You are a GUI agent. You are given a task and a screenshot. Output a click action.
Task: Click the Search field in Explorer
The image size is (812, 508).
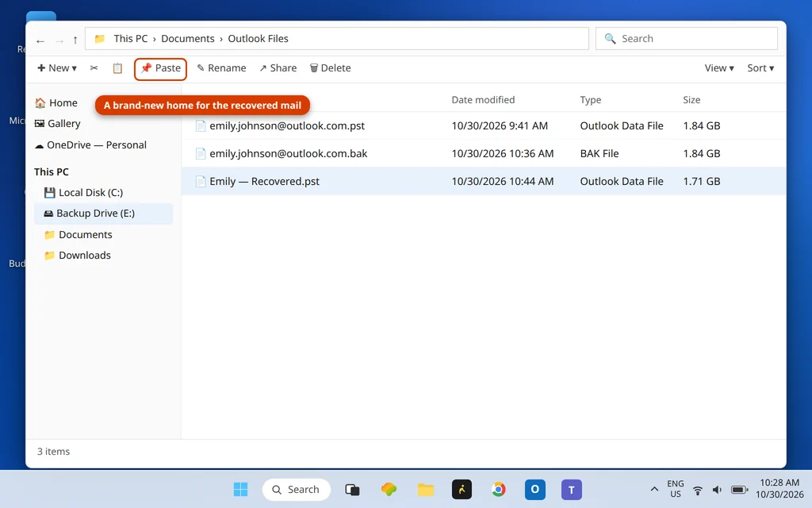pos(686,38)
